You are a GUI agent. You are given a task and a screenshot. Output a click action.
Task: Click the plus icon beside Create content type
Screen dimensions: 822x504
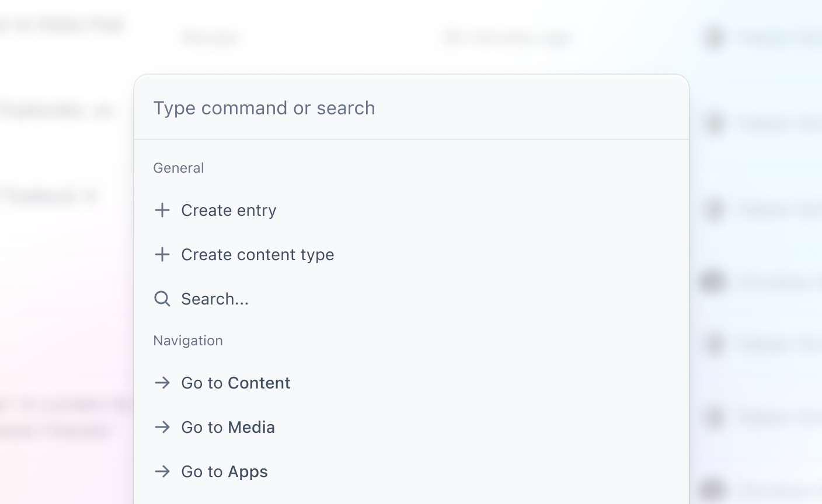click(x=162, y=254)
